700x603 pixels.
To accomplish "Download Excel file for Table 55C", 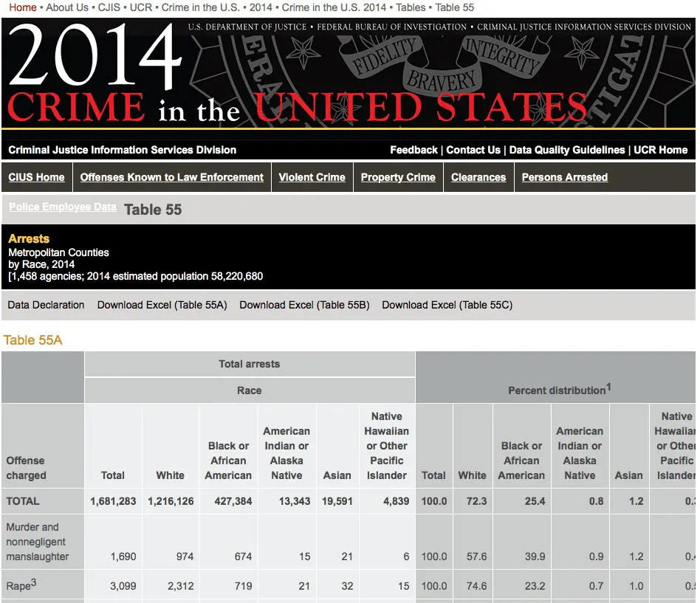I will [x=446, y=304].
